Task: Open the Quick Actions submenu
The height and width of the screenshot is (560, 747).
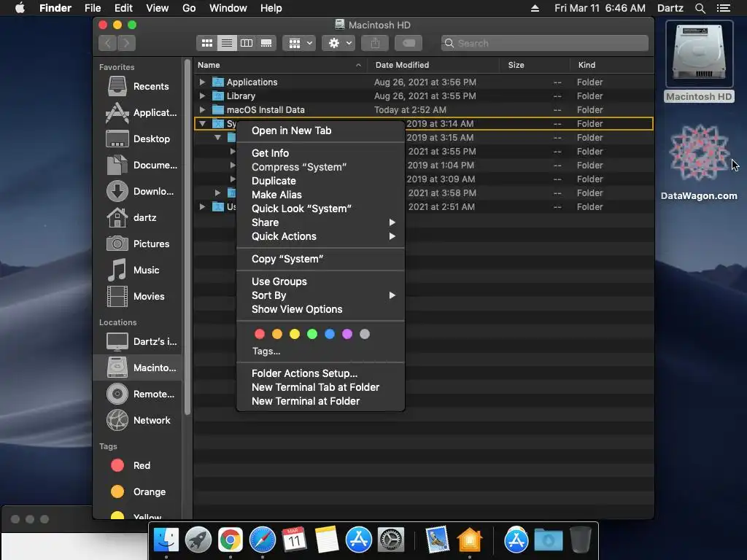Action: click(321, 236)
